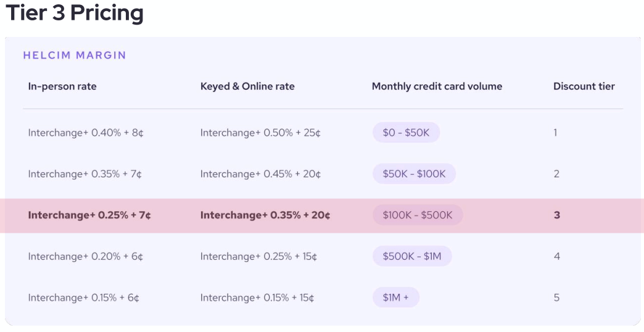Select the HELCIM MARGIN label
644x332 pixels.
point(75,55)
